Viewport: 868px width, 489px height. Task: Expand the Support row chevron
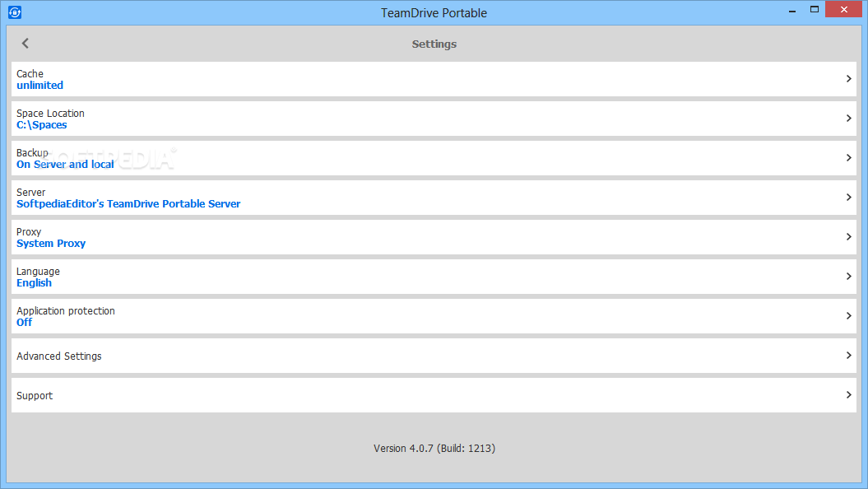[848, 395]
